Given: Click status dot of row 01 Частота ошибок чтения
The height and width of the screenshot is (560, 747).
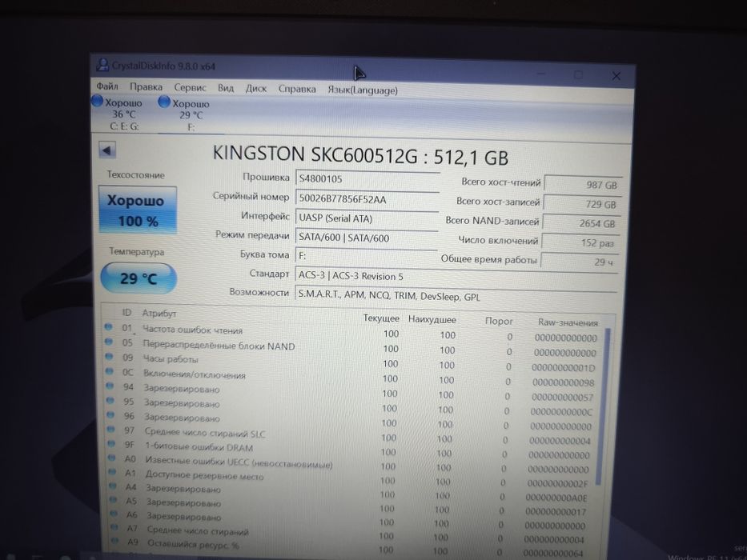Looking at the screenshot, I should (x=108, y=326).
